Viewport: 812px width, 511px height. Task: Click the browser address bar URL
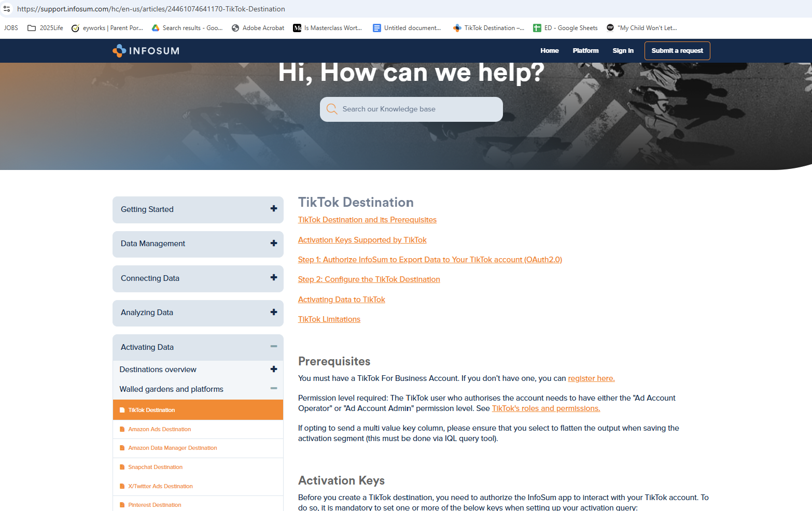point(151,9)
